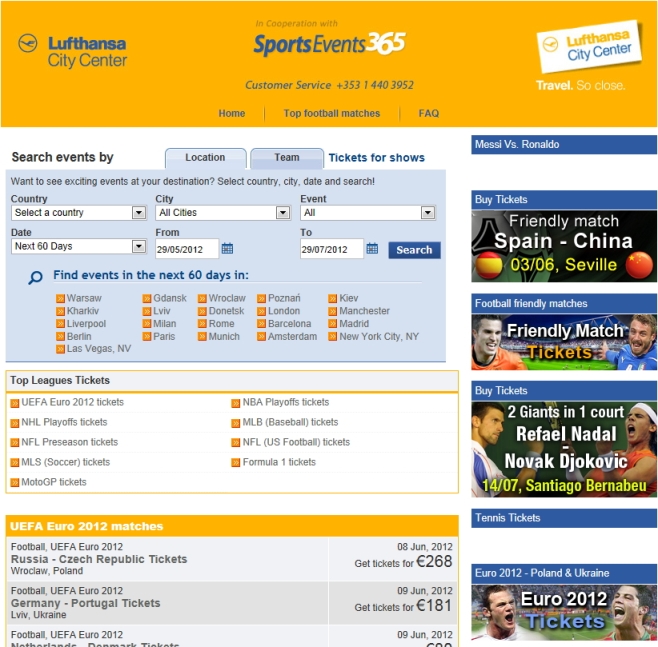Open the Friendly Match Tickets banner
Viewport: 658px width, 647px height.
564,342
